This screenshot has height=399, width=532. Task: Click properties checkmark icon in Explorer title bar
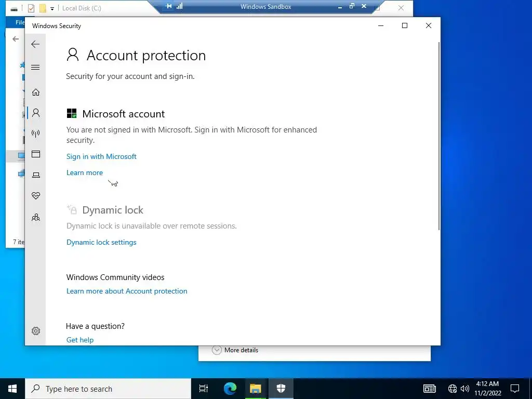(31, 8)
